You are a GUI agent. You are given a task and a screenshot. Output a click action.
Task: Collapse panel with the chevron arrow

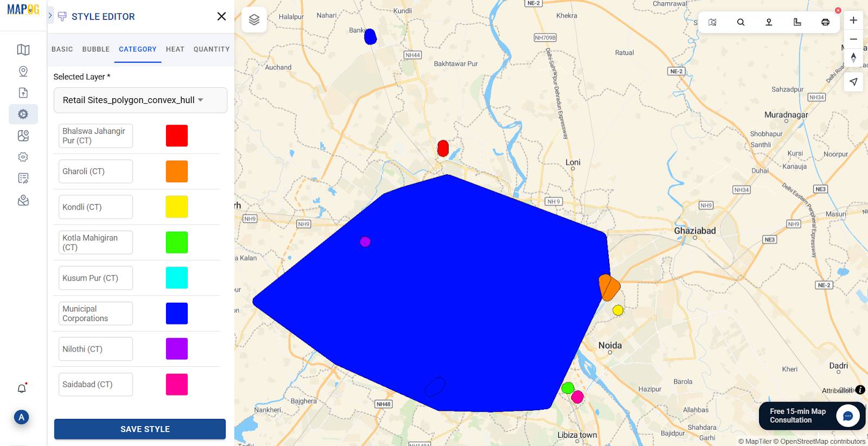50,16
